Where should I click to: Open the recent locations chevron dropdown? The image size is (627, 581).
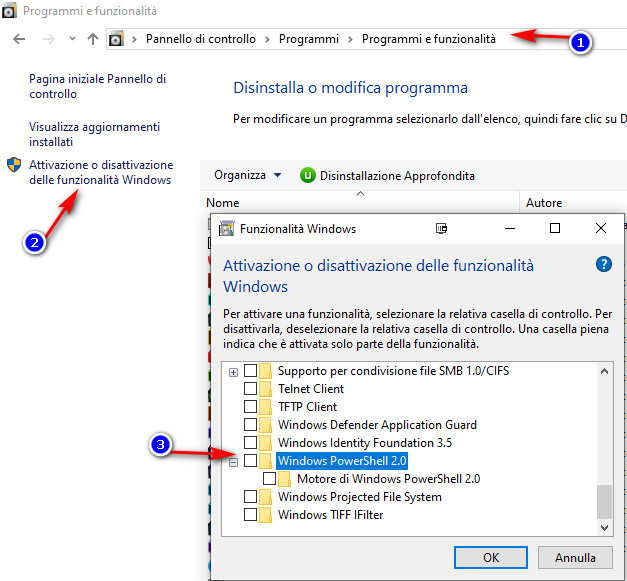[x=72, y=39]
